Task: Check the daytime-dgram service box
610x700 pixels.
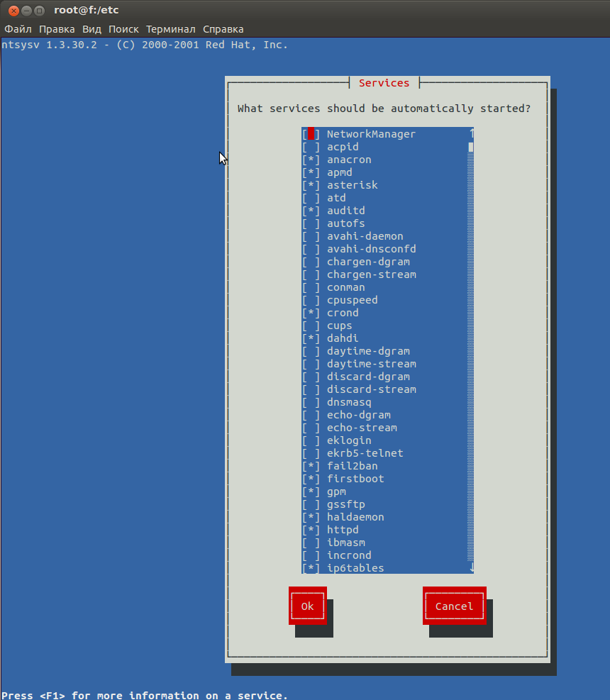Action: (x=311, y=351)
